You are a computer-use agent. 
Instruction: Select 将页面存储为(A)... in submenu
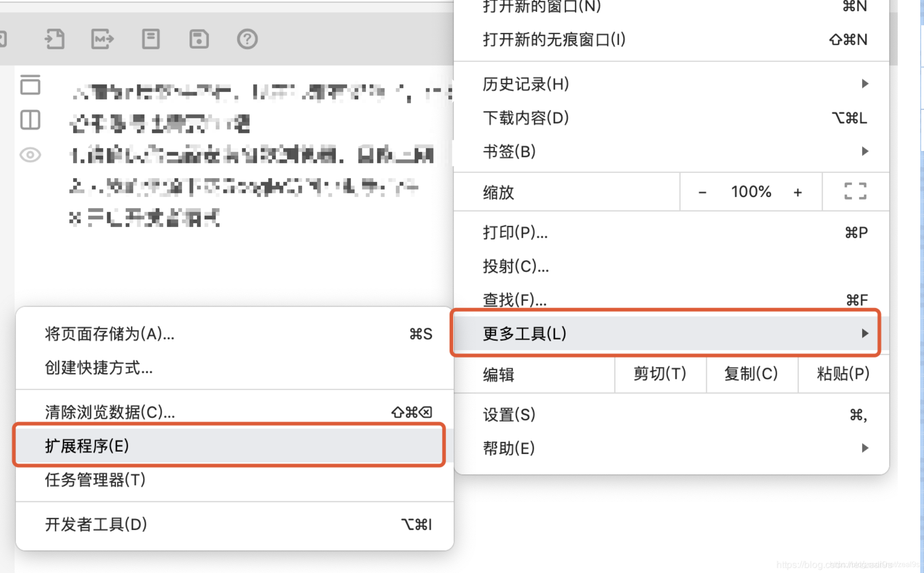(235, 334)
